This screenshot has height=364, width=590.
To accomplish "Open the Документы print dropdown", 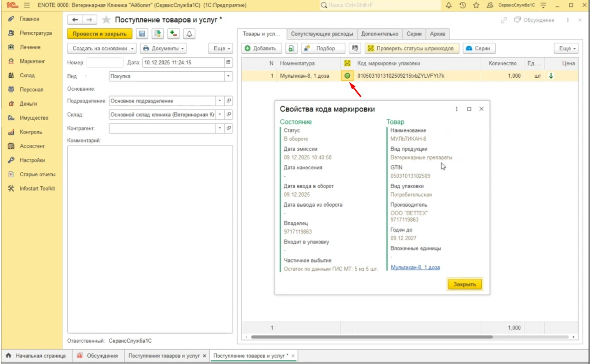I will (x=163, y=48).
